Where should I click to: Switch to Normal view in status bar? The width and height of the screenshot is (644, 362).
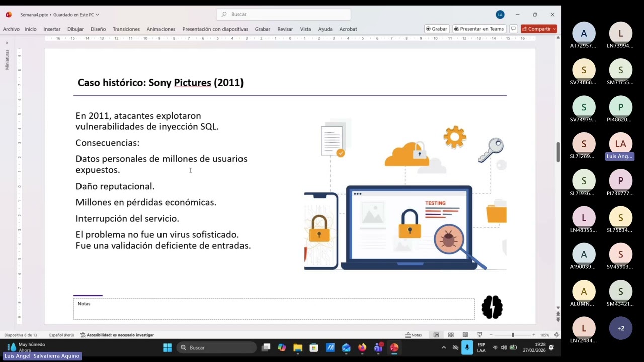tap(436, 335)
